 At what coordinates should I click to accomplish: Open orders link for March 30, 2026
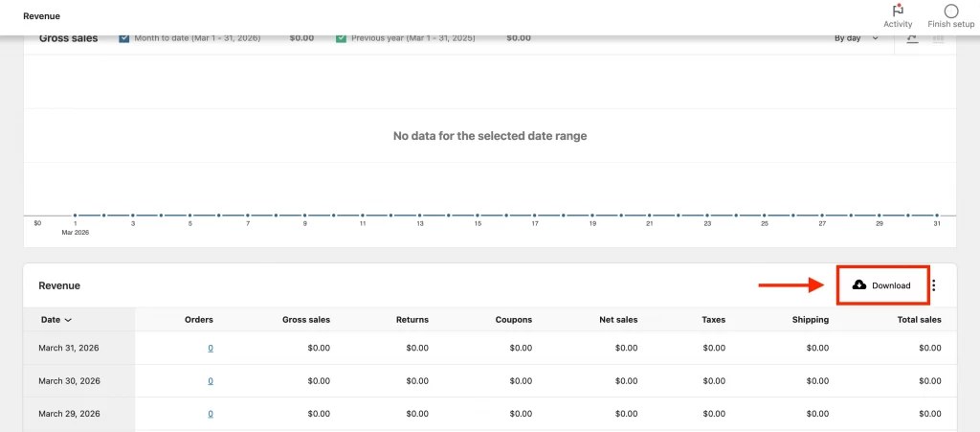tap(211, 381)
